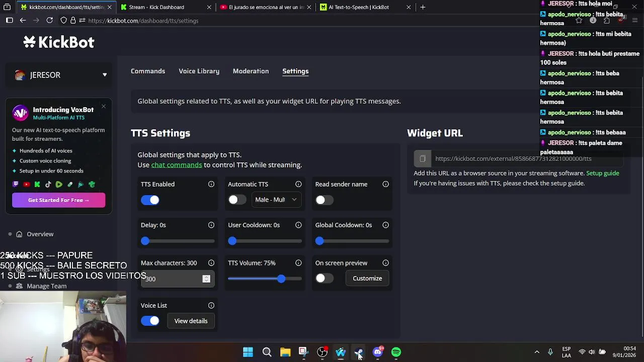Click the Kick icon in VoxBot card
The width and height of the screenshot is (644, 362).
click(x=37, y=185)
